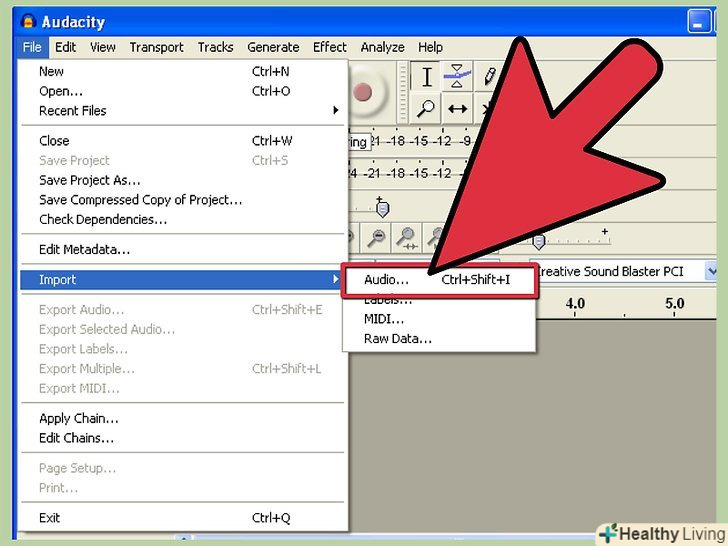
Task: Open the Help menu
Action: 430,47
